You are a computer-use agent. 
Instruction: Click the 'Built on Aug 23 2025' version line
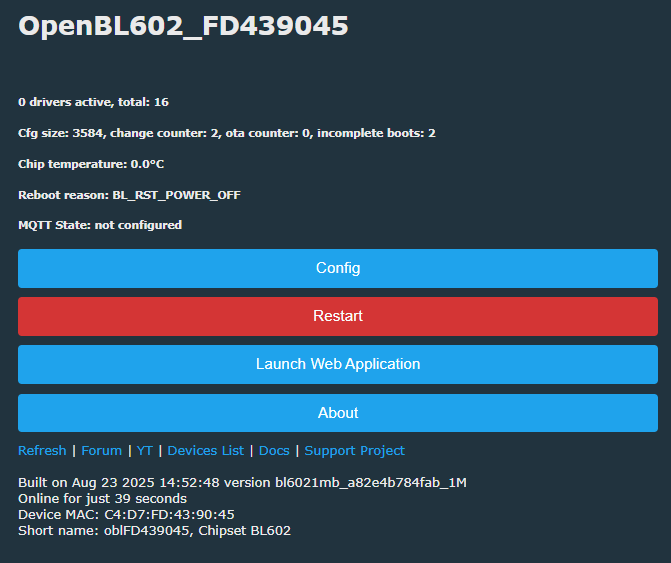pos(242,483)
